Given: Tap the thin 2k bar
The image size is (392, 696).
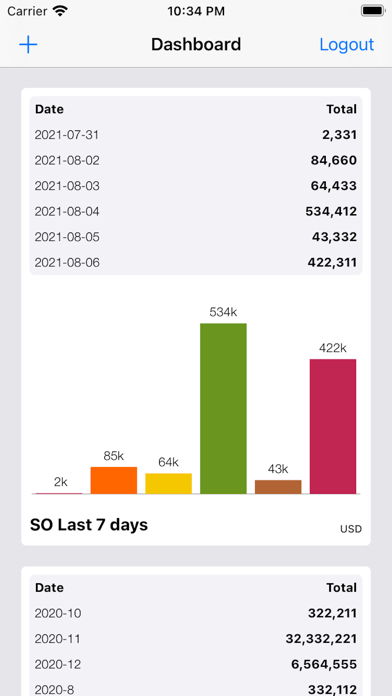Looking at the screenshot, I should point(59,493).
